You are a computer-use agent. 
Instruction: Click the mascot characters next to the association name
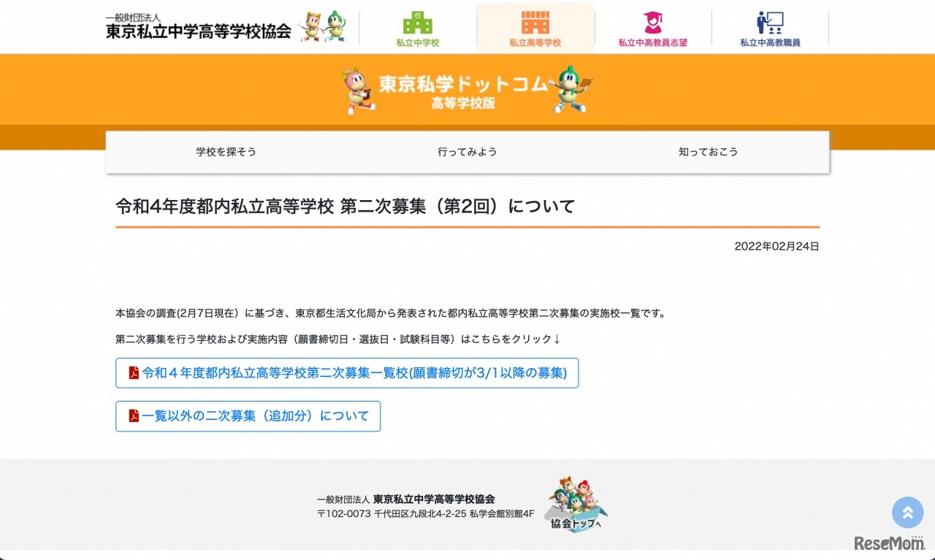point(322,26)
